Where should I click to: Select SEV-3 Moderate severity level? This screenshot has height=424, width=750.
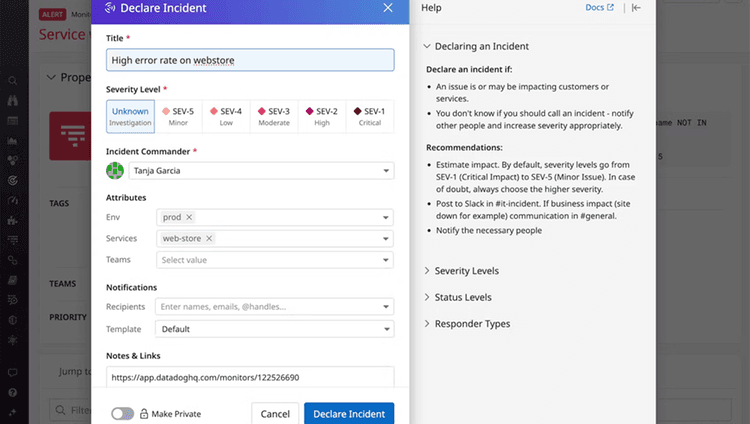tap(274, 116)
